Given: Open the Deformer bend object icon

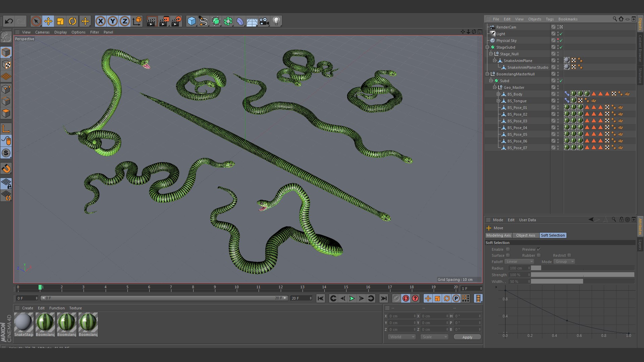Looking at the screenshot, I should [240, 21].
